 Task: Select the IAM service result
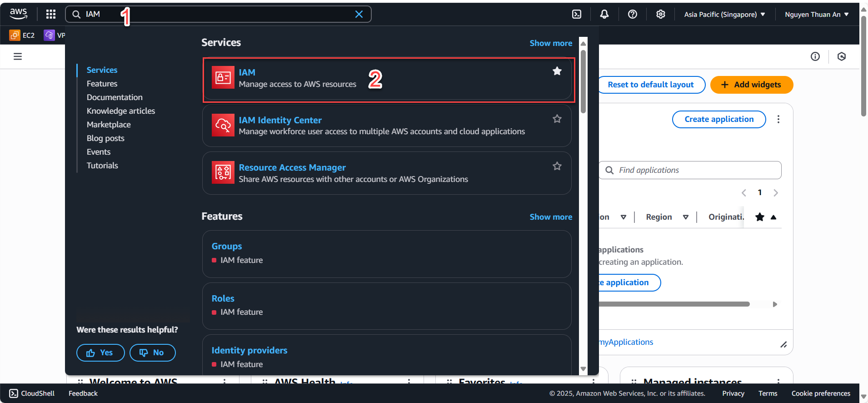[x=387, y=78]
